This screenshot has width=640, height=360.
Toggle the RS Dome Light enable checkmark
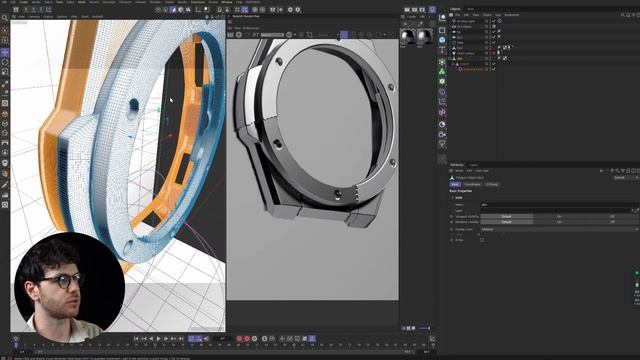point(494,21)
